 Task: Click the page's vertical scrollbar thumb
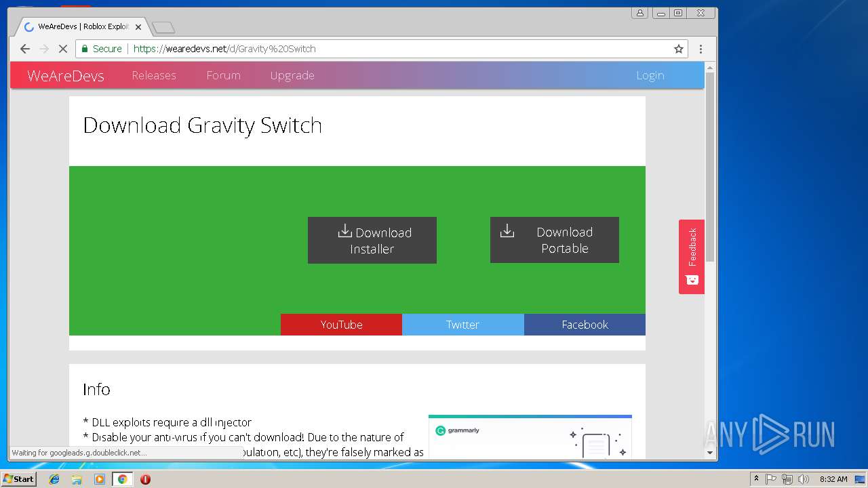click(x=710, y=167)
